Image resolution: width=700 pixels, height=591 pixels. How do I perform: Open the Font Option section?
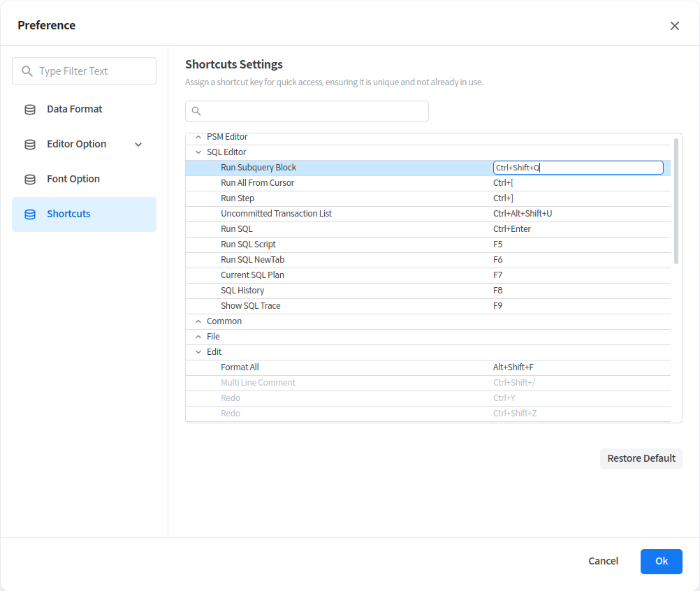pos(73,179)
